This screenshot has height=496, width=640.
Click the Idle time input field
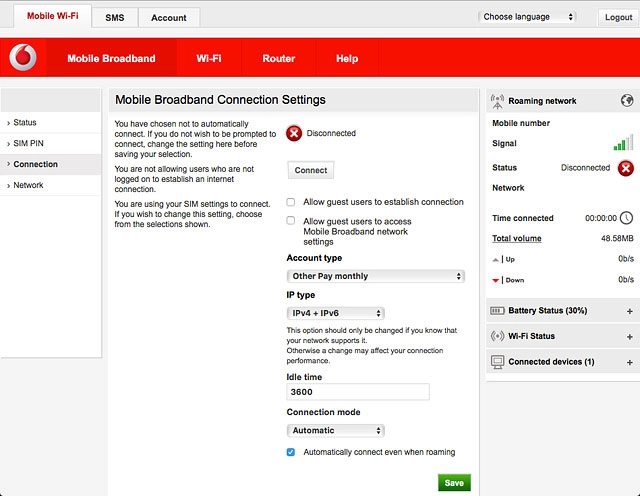pyautogui.click(x=358, y=393)
